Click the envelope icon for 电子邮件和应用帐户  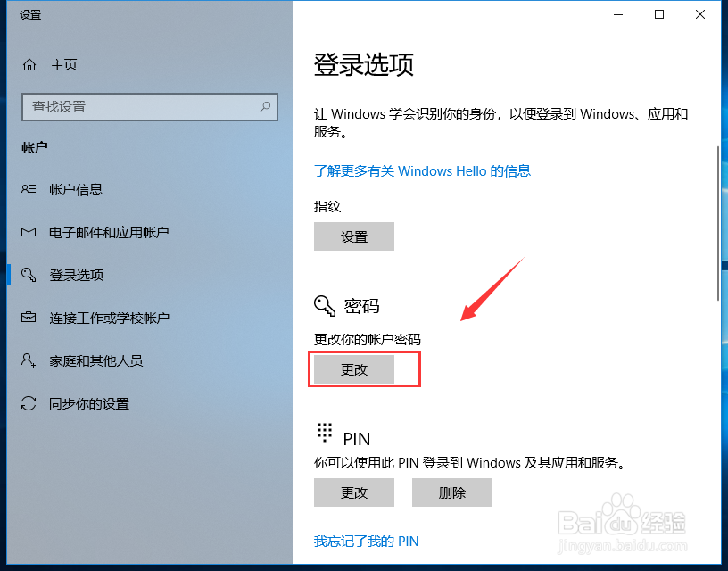coord(29,232)
